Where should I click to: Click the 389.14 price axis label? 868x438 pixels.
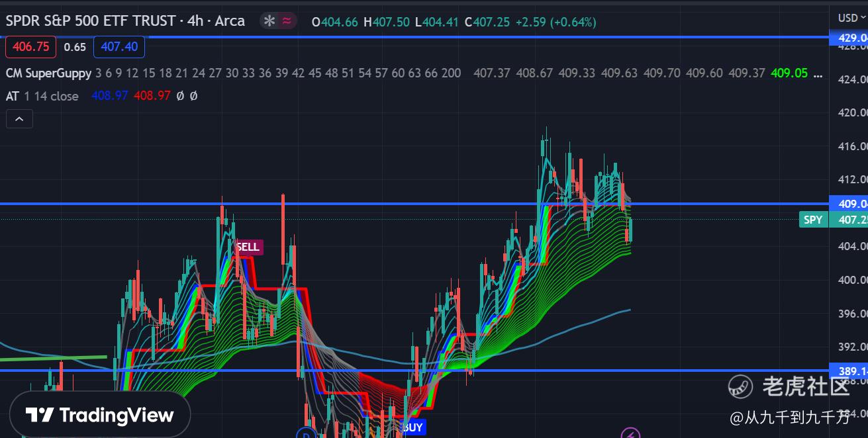tap(849, 371)
